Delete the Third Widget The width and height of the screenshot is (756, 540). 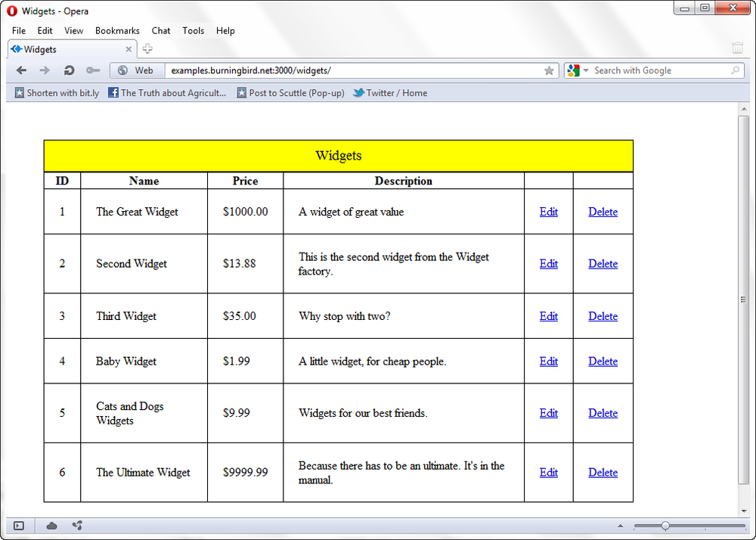pos(603,315)
